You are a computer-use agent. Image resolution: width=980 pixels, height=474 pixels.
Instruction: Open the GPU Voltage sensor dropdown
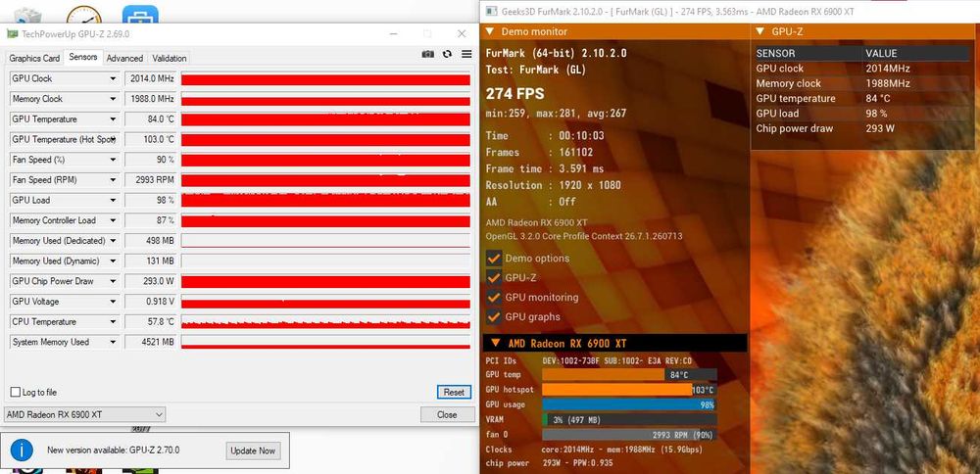[113, 302]
